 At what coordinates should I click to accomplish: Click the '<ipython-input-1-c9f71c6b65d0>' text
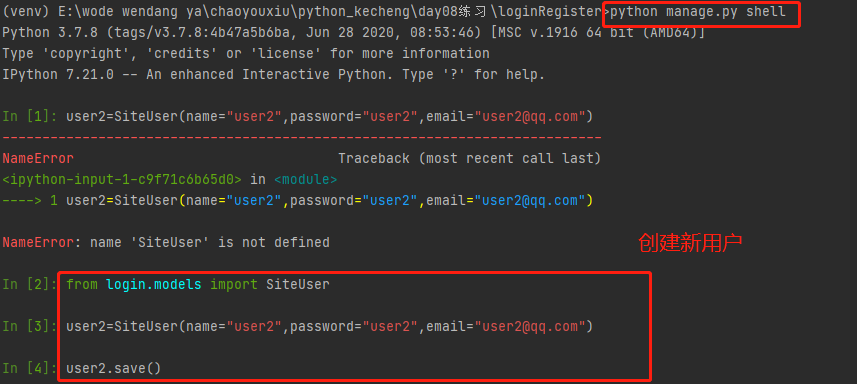coord(122,179)
